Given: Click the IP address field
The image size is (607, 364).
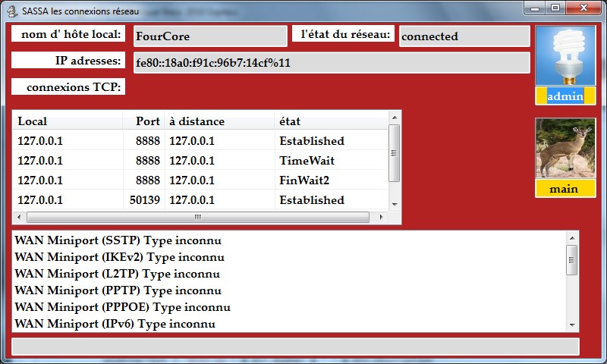Looking at the screenshot, I should click(330, 63).
